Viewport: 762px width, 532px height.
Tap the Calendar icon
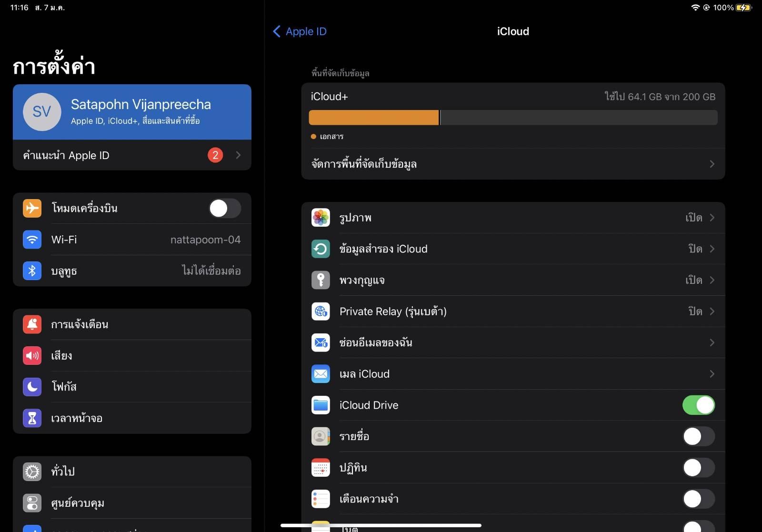click(321, 468)
